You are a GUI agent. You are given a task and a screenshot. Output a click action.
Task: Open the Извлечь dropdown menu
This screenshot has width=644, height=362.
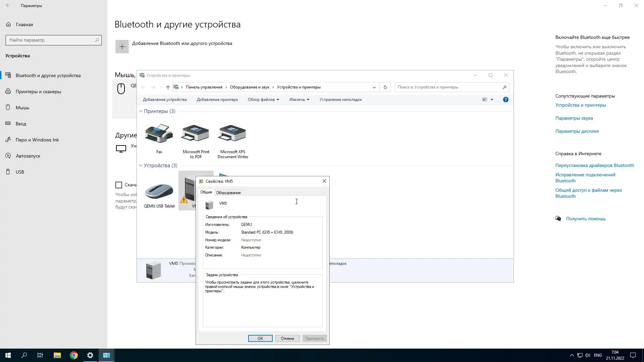(x=299, y=100)
